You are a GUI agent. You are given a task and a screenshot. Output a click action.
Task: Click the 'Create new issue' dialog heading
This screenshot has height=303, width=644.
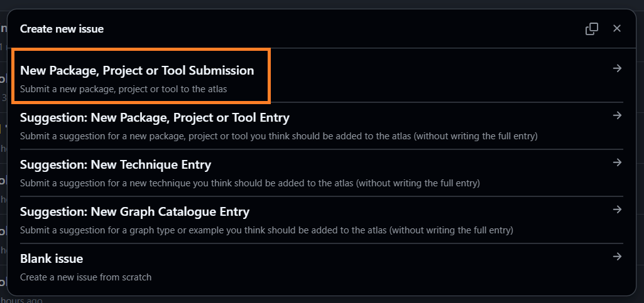click(x=62, y=29)
